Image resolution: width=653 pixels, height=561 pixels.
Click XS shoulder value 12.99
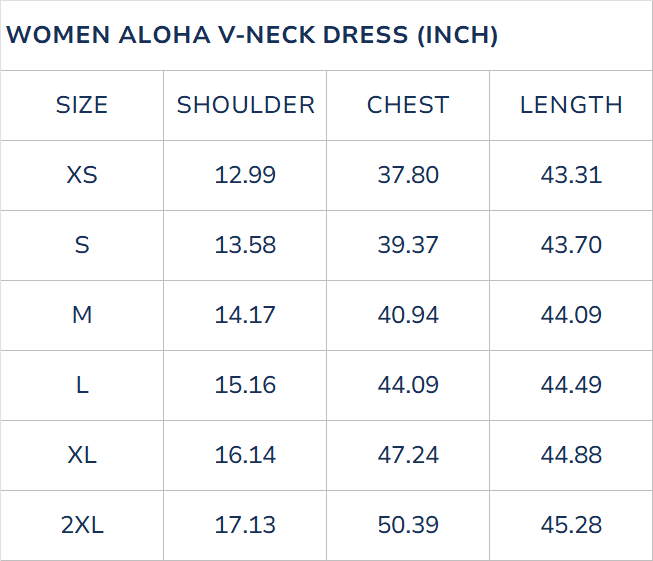(x=245, y=175)
